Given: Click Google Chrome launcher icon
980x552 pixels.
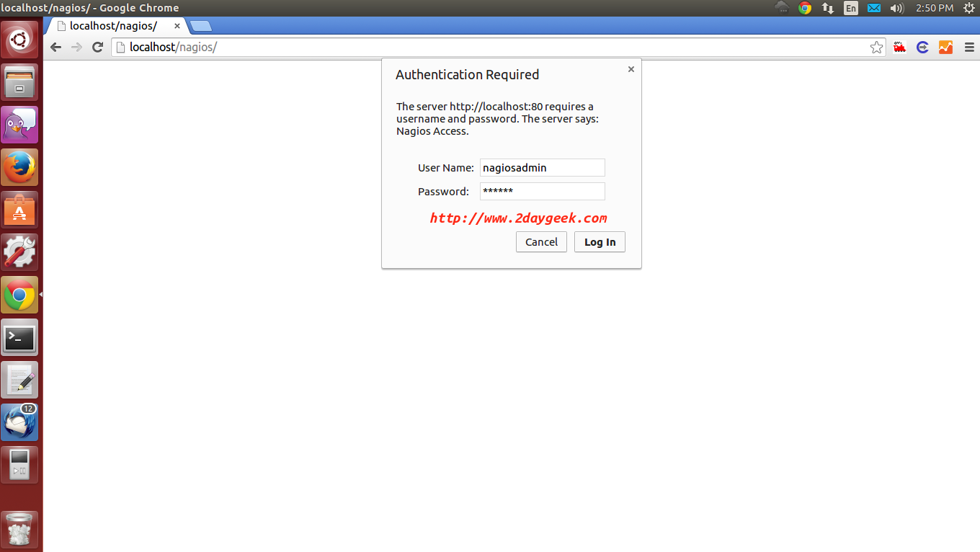Looking at the screenshot, I should click(20, 295).
